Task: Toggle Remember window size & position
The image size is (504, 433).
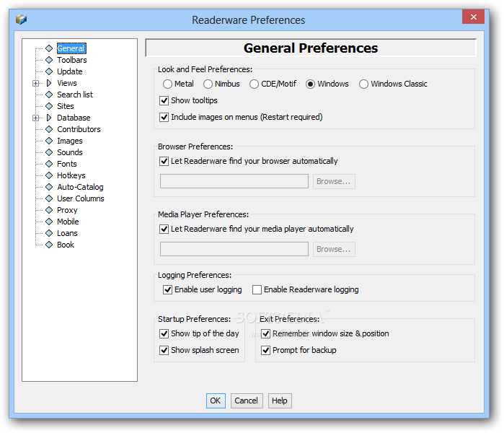Action: coord(265,333)
